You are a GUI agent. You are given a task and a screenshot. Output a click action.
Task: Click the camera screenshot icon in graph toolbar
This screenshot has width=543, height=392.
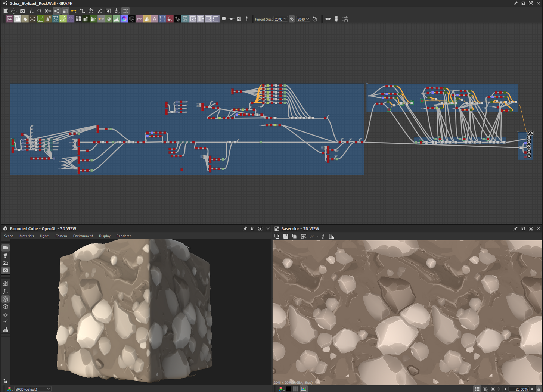click(x=22, y=11)
